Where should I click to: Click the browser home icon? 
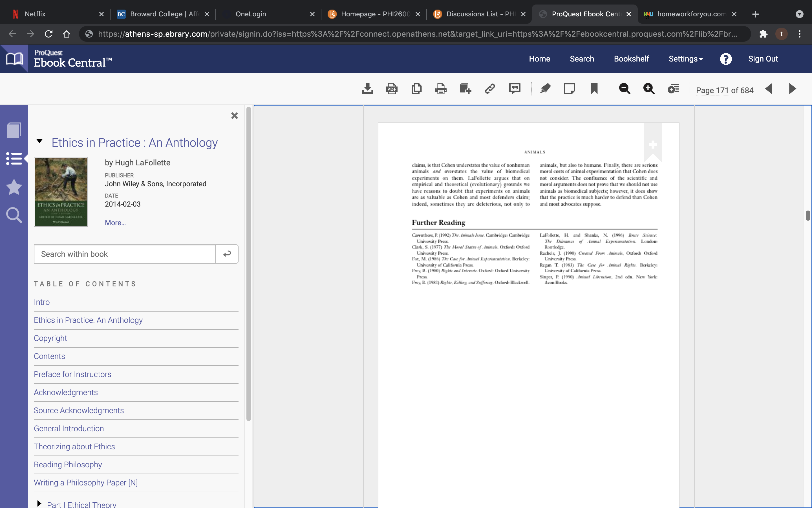pyautogui.click(x=67, y=34)
